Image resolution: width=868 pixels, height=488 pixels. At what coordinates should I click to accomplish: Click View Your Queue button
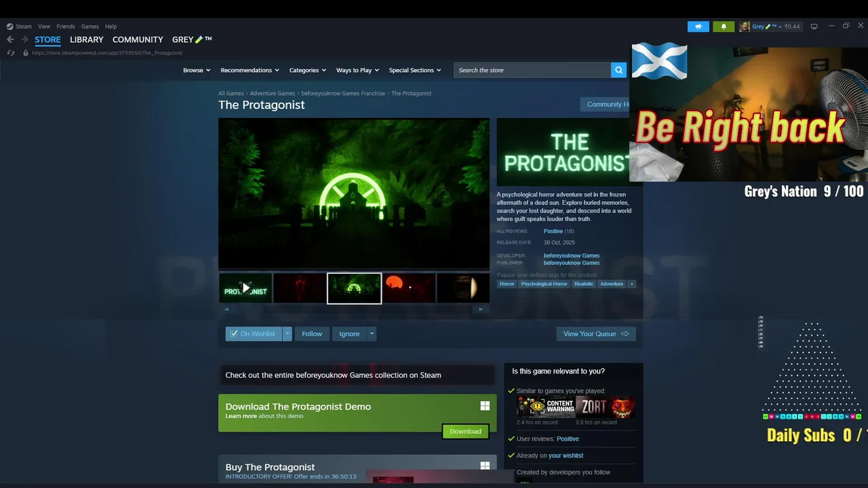(596, 333)
